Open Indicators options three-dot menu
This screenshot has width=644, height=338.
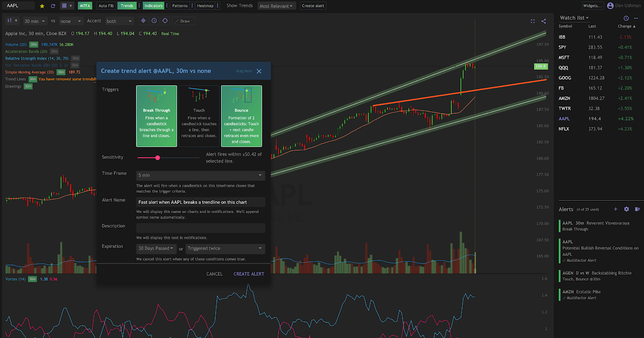(x=167, y=6)
